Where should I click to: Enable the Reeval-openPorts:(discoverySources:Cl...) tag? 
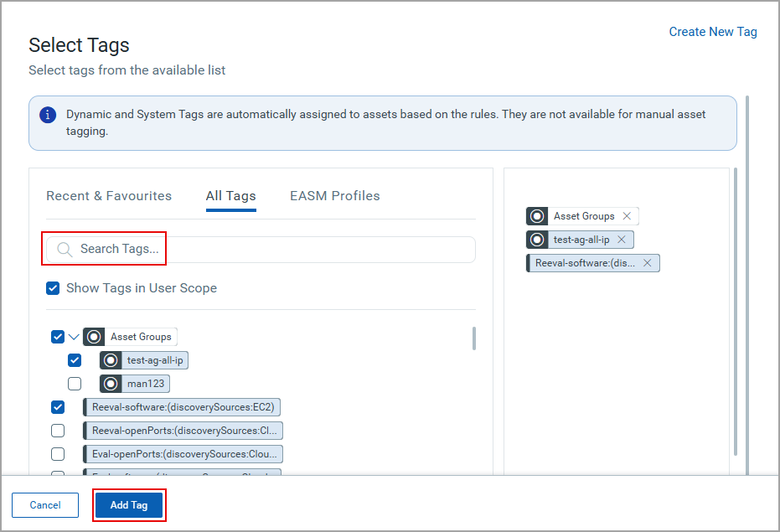click(x=58, y=430)
